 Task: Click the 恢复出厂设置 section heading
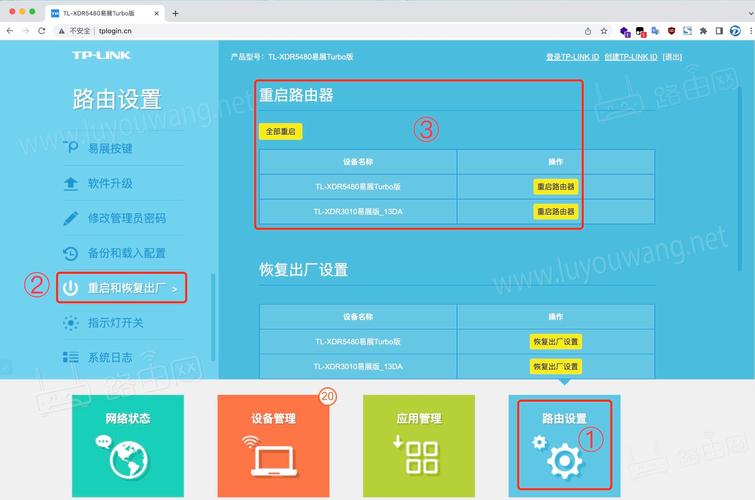coord(303,270)
